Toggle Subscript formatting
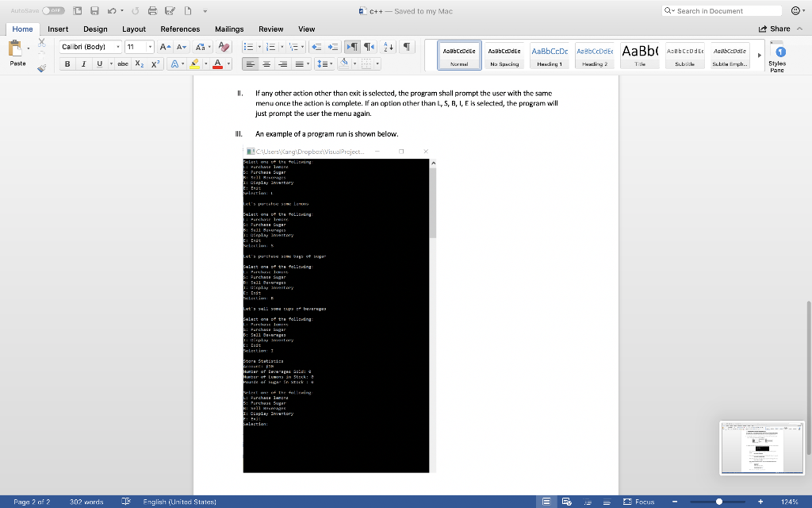This screenshot has width=812, height=508. click(x=140, y=63)
